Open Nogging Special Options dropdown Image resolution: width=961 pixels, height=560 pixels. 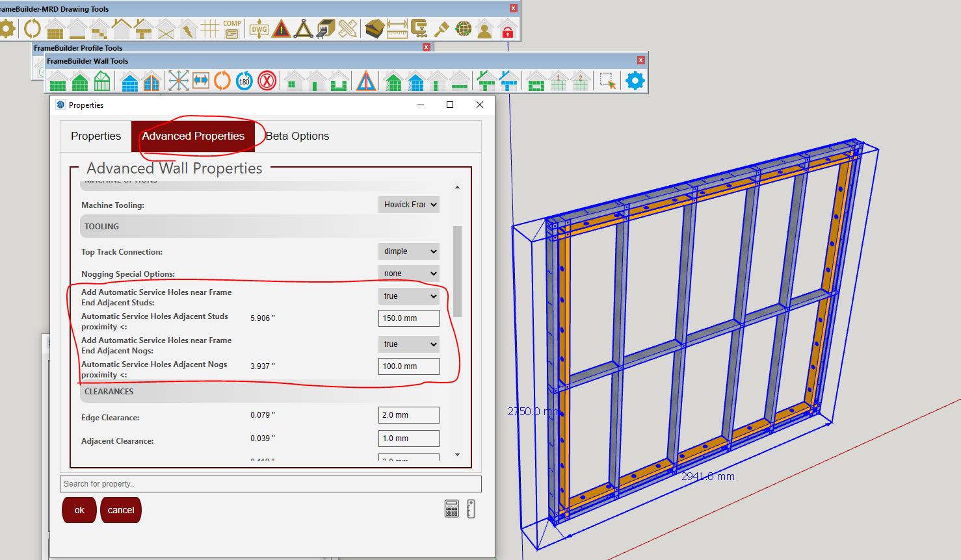(408, 274)
